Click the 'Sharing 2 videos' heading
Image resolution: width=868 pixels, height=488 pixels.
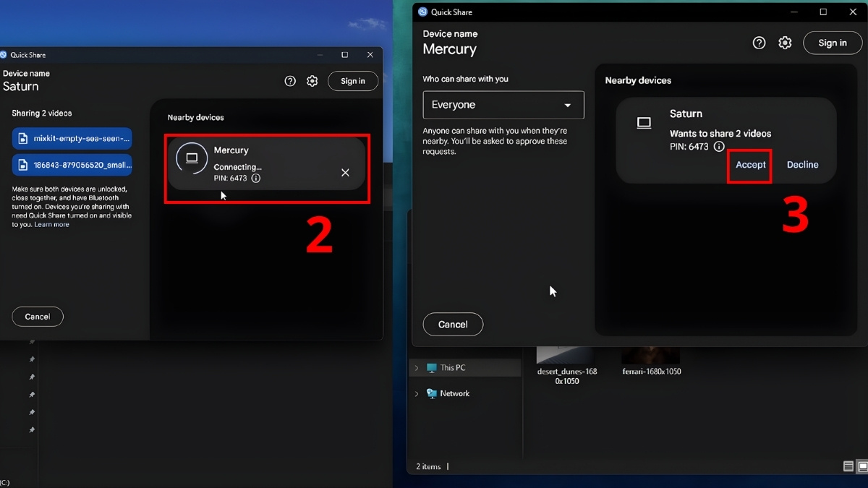(42, 113)
